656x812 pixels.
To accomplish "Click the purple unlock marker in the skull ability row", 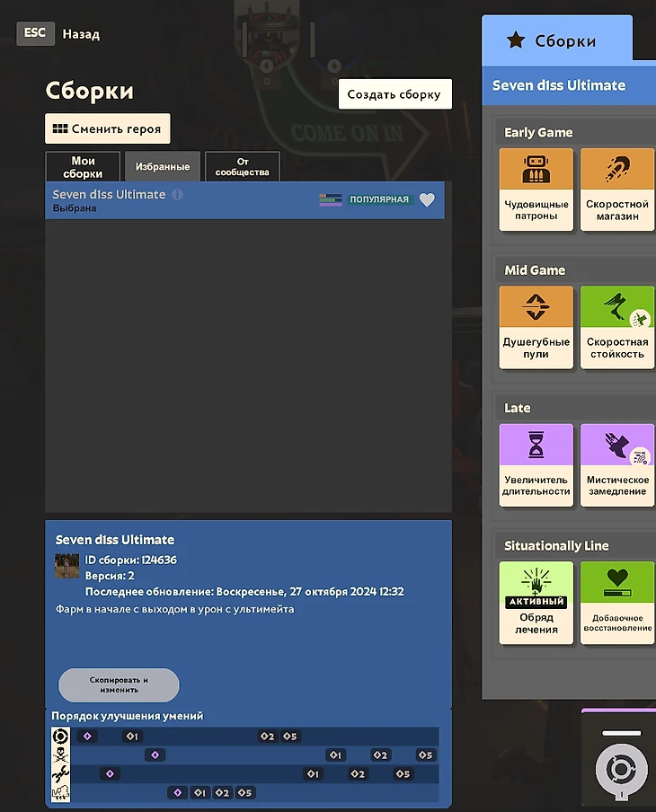I will pyautogui.click(x=155, y=755).
